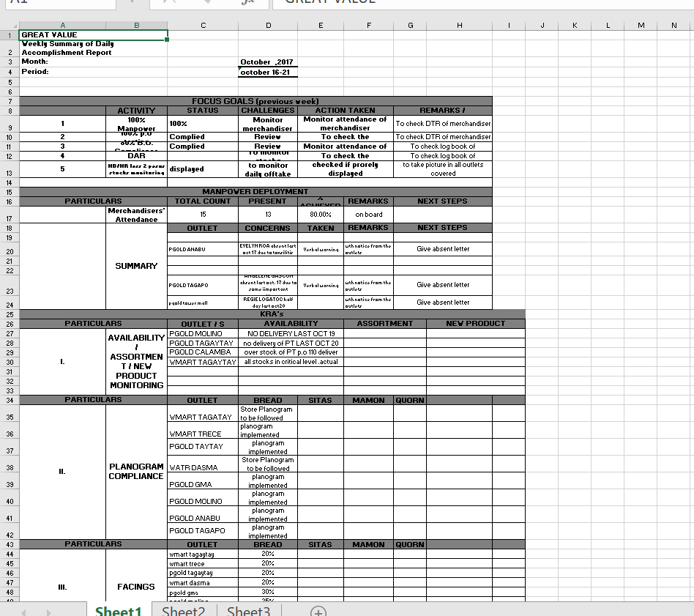The image size is (694, 616).
Task: Select row 33 header
Action: (10, 390)
